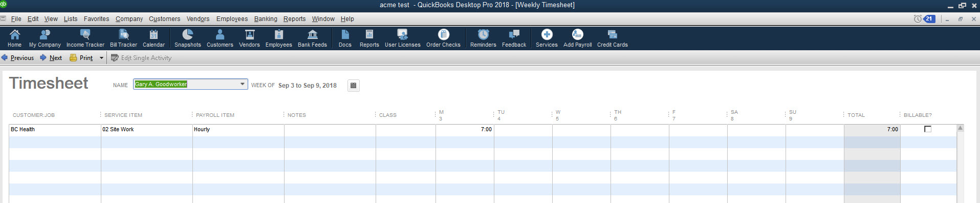Image resolution: width=980 pixels, height=203 pixels.
Task: Expand the Print dropdown arrow
Action: [x=101, y=58]
